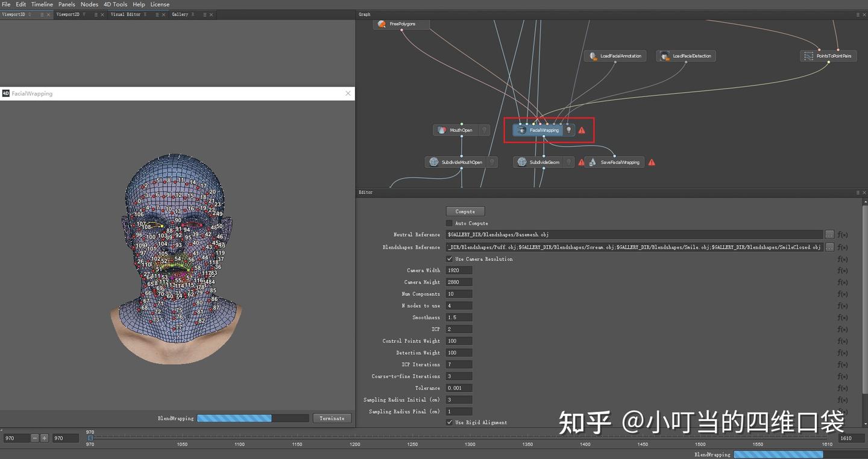This screenshot has width=868, height=459.
Task: Enable Auto Compute
Action: (x=449, y=223)
